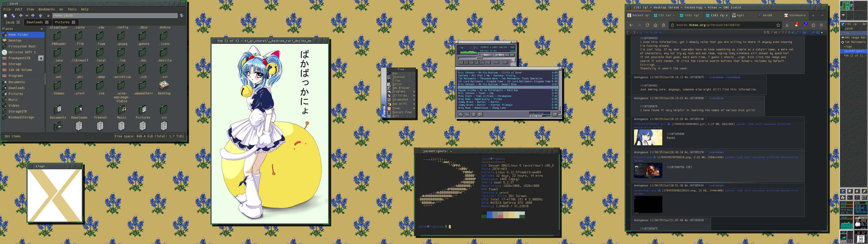Click the LOAD LIST button in playlist

click(555, 114)
